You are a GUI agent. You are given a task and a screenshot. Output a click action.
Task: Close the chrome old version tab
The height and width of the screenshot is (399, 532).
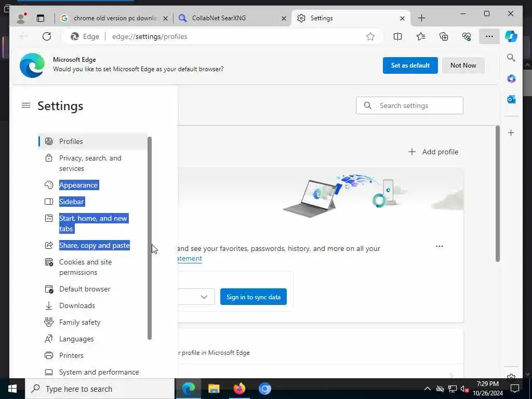(x=165, y=18)
